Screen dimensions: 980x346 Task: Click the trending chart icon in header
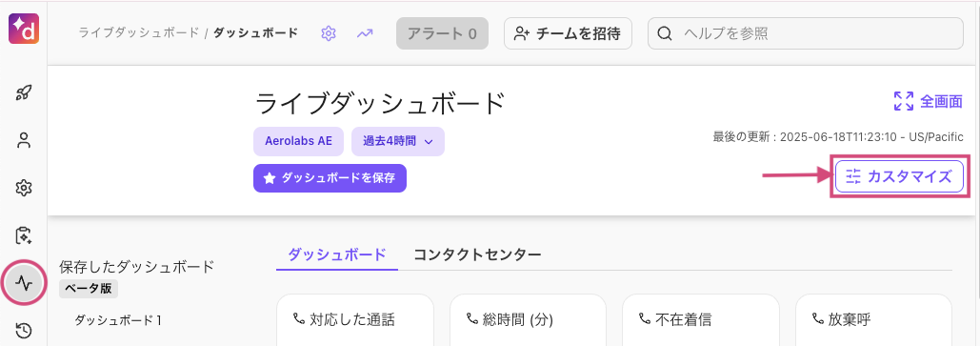[365, 33]
